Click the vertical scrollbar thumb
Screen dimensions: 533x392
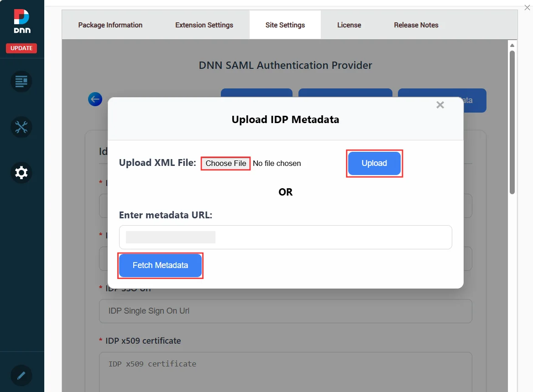click(512, 122)
